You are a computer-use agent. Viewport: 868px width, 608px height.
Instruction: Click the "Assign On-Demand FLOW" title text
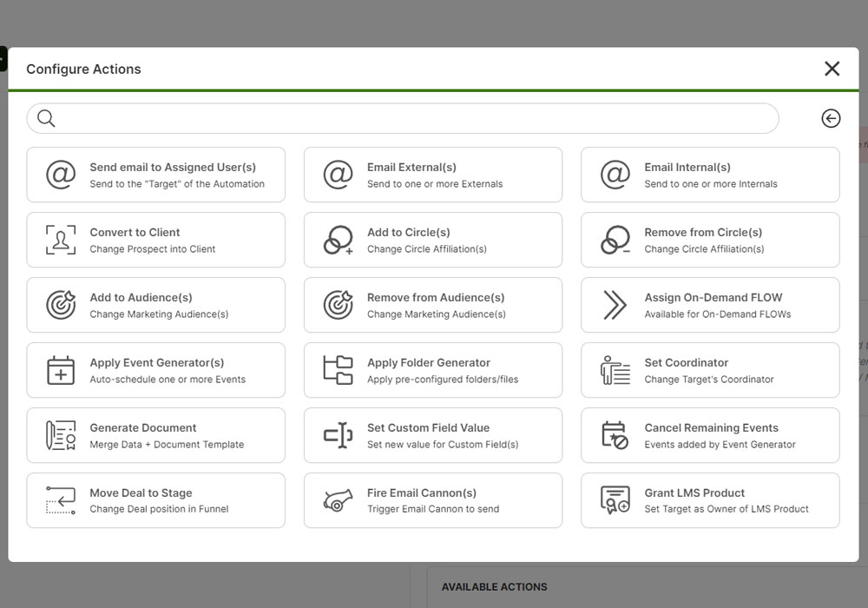point(713,297)
